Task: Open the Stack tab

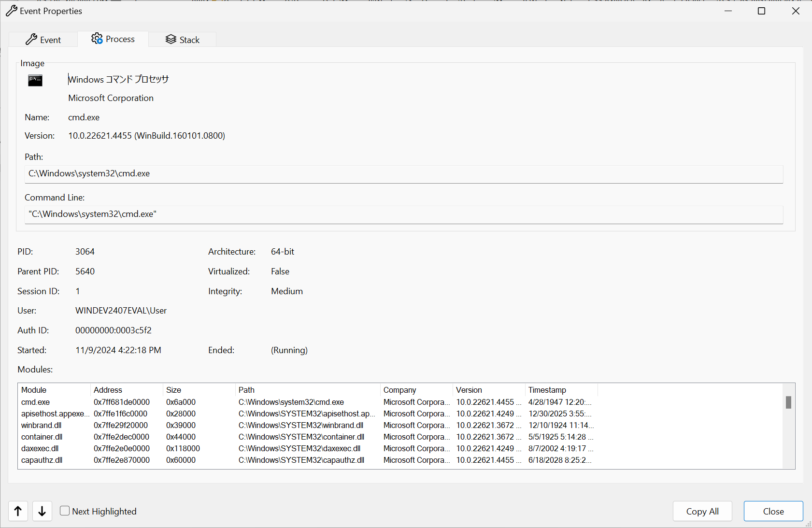Action: (183, 40)
